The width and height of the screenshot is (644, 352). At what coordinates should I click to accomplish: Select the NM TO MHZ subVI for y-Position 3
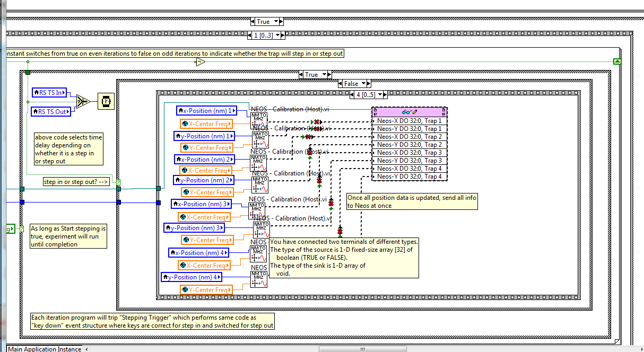tap(261, 231)
